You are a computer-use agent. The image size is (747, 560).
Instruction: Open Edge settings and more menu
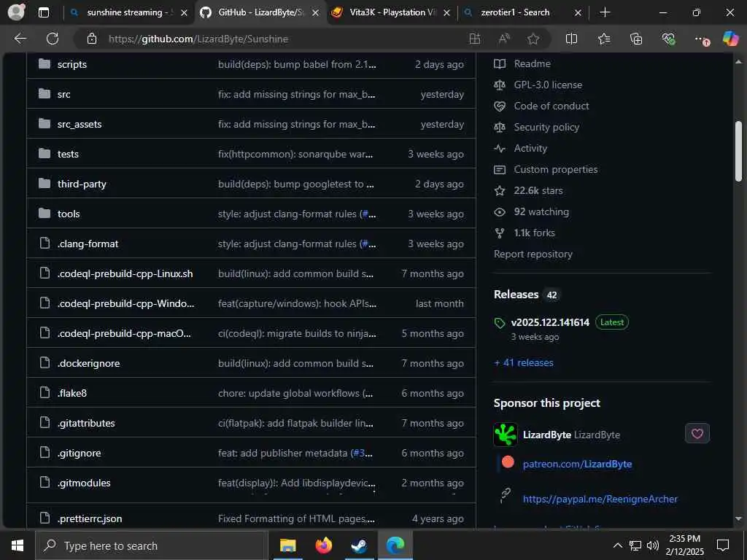pos(701,39)
